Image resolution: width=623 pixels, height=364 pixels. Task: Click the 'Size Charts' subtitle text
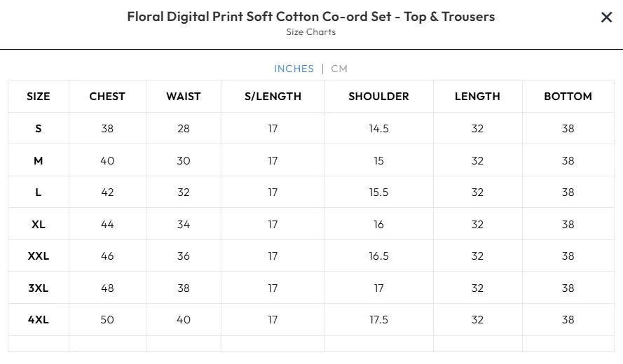(x=310, y=32)
